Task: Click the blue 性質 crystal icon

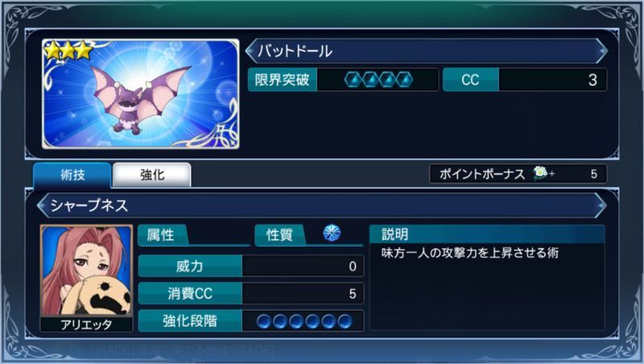Action: (x=332, y=234)
